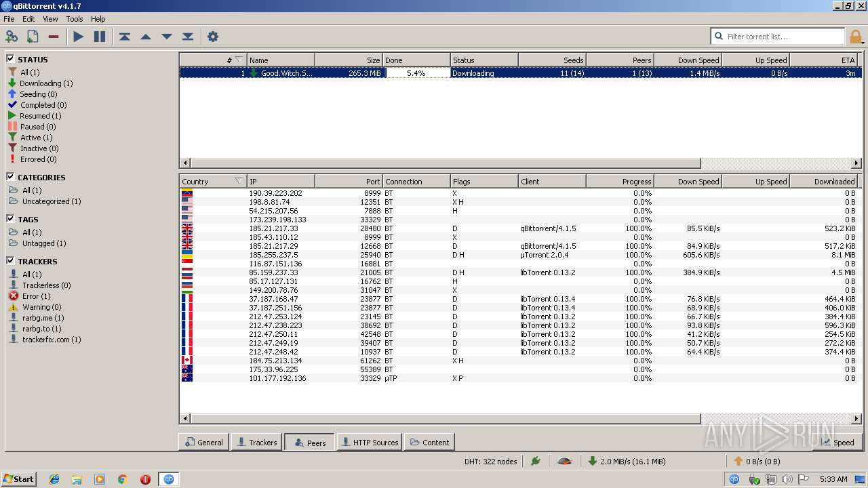Click qBittorrent system tray icon

coord(734,479)
